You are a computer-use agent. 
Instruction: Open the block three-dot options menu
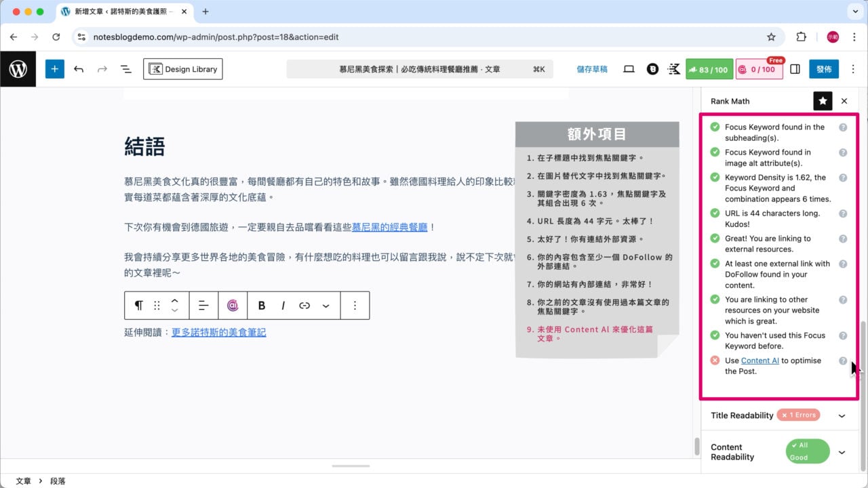click(355, 305)
